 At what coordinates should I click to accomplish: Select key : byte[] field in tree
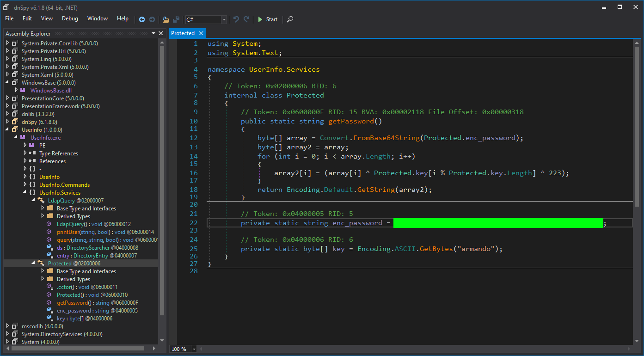[x=85, y=318]
